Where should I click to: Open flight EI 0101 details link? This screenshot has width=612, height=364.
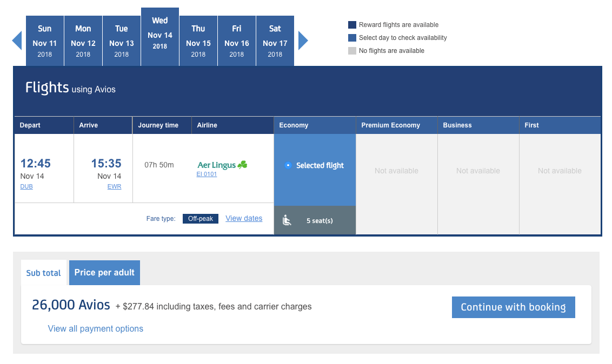[x=207, y=174]
